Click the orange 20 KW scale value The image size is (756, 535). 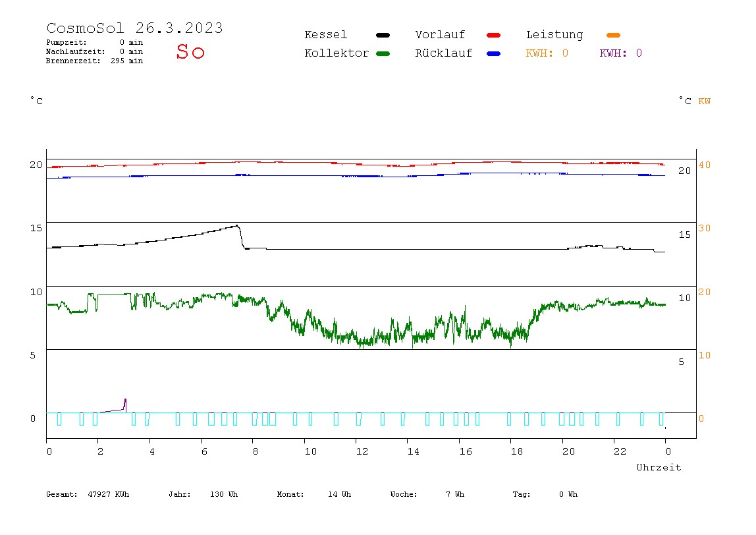(705, 292)
